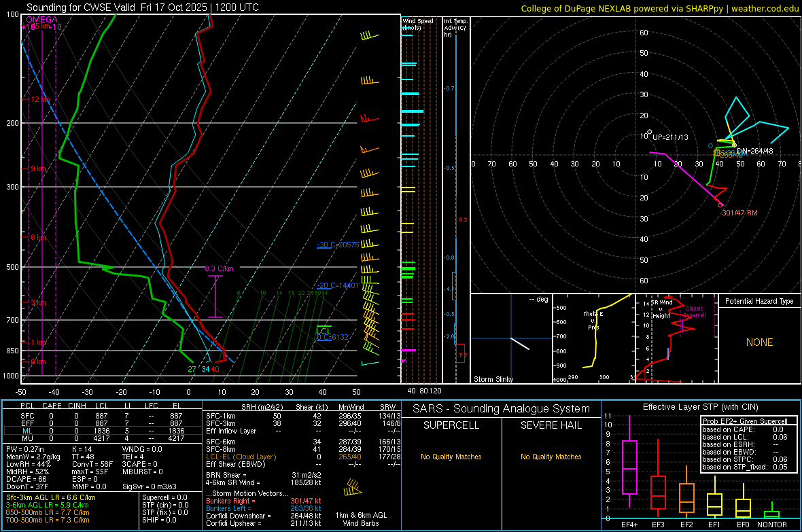
Task: Click the Effective Layer STP (with CIN) title
Action: click(701, 407)
